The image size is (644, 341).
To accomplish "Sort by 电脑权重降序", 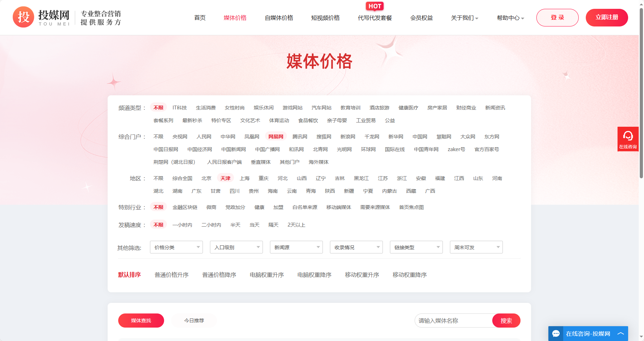I will pyautogui.click(x=314, y=275).
